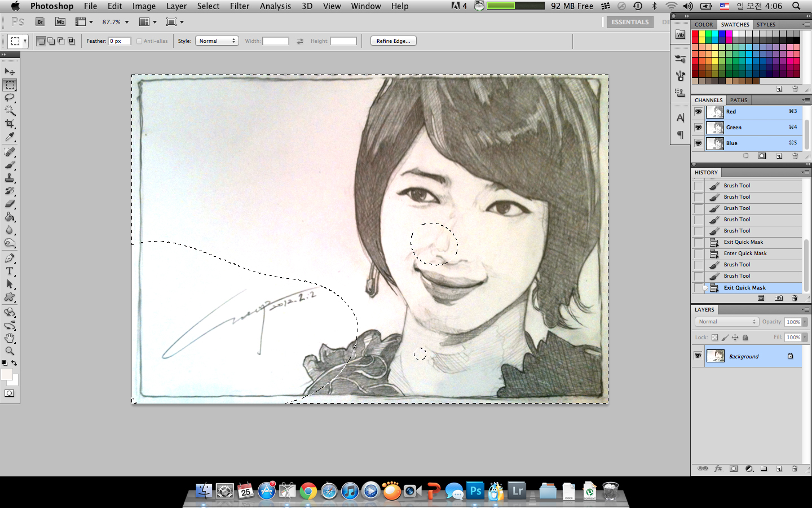Screen dimensions: 812x508
Task: Switch to the Styles tab
Action: (x=766, y=25)
